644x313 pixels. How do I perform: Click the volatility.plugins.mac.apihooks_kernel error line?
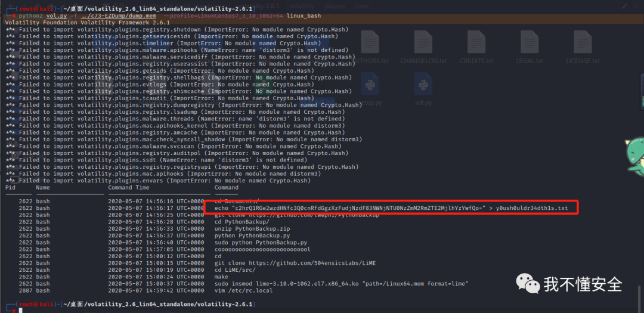coord(175,125)
